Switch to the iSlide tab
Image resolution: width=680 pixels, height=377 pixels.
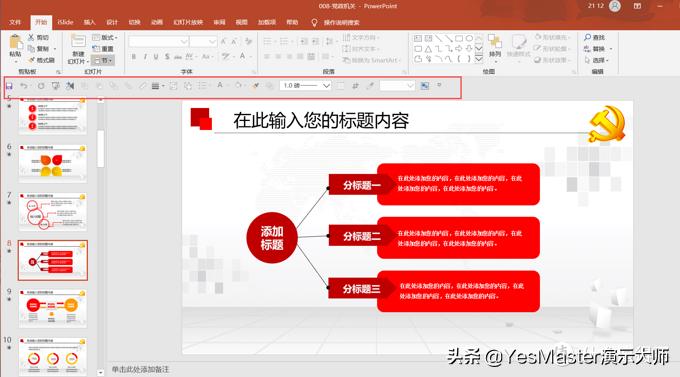pos(65,22)
